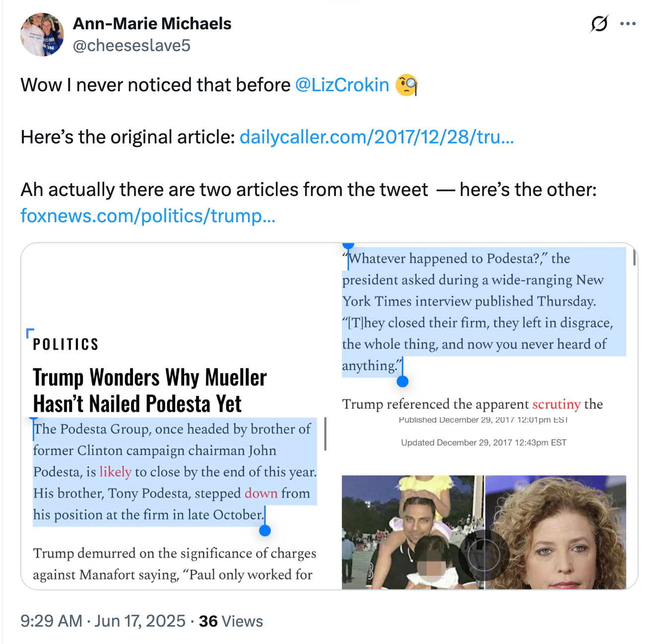Click the circular spinner on the photo
The width and height of the screenshot is (654, 644).
coord(484,555)
